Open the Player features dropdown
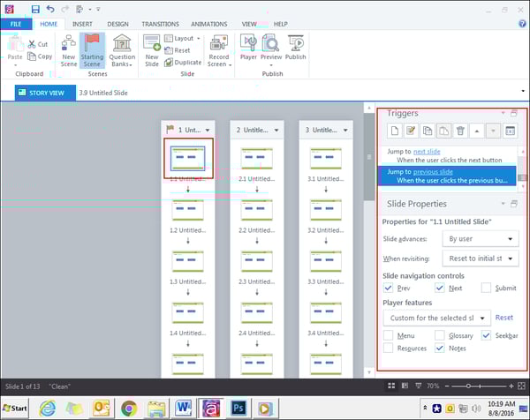The height and width of the screenshot is (420, 530). click(x=436, y=318)
